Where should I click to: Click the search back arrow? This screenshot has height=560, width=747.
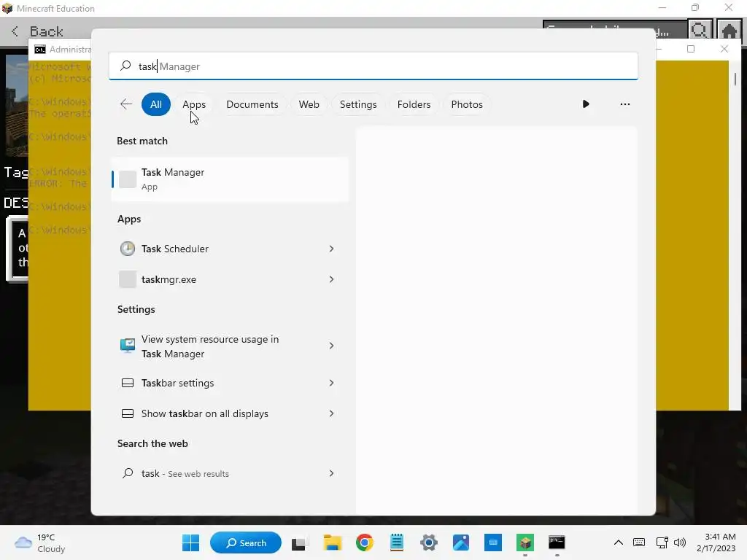pyautogui.click(x=126, y=104)
